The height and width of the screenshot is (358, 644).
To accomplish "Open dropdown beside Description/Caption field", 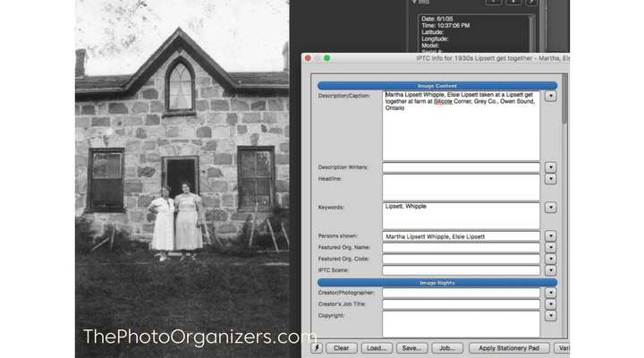I will coord(551,96).
